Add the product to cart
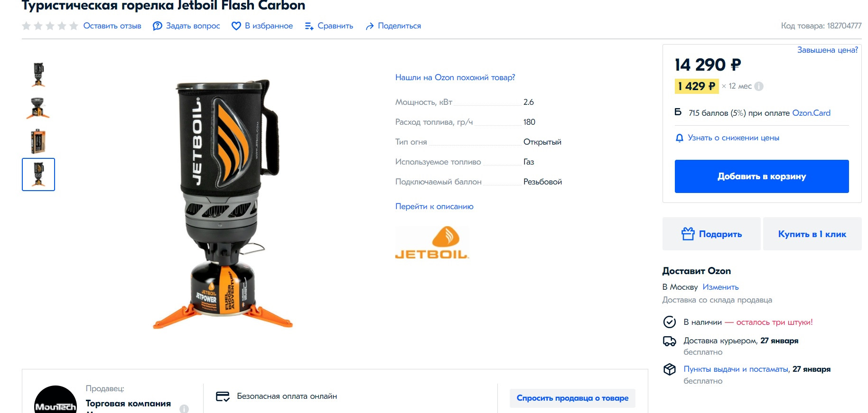 [762, 176]
